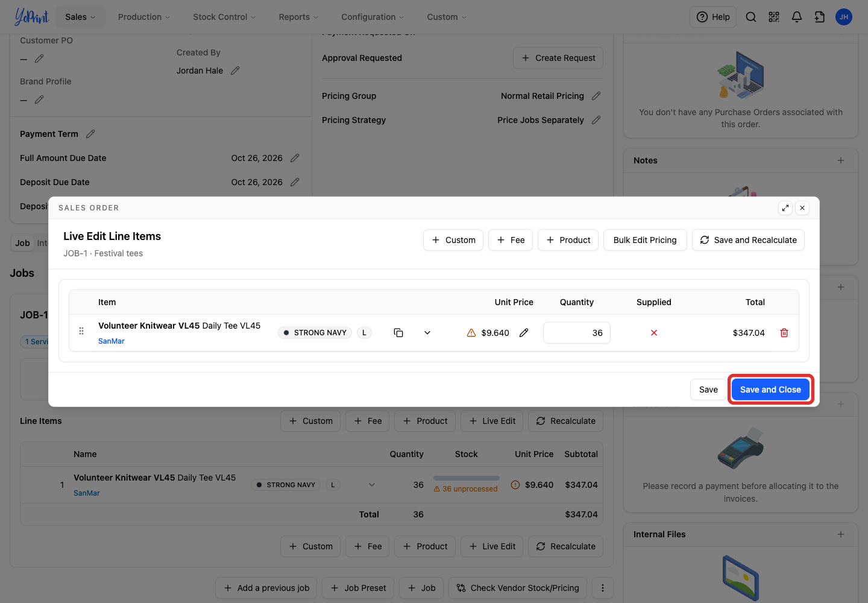868x603 pixels.
Task: Open the more options menu beside Check Vendor Stock/Pricing
Action: pyautogui.click(x=603, y=588)
